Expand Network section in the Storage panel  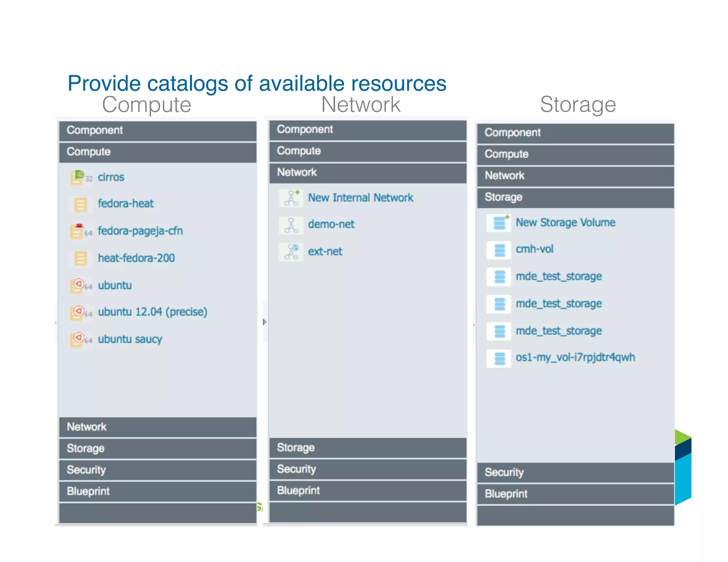576,176
